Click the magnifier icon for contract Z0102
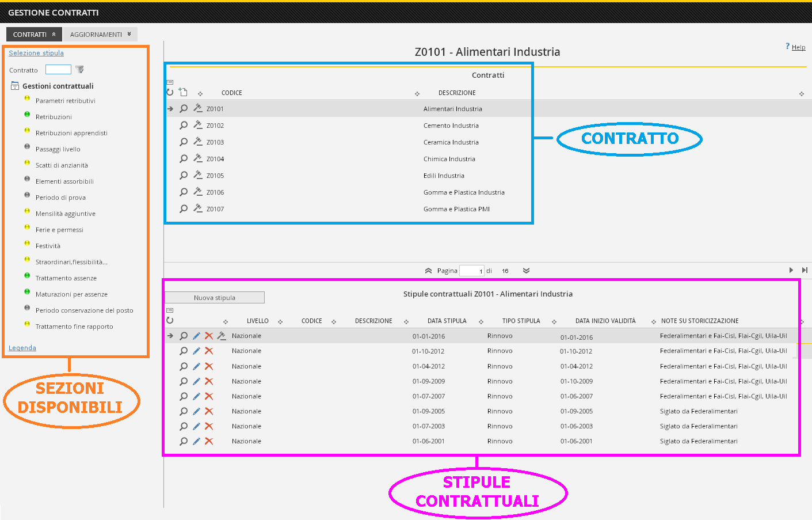 point(184,125)
